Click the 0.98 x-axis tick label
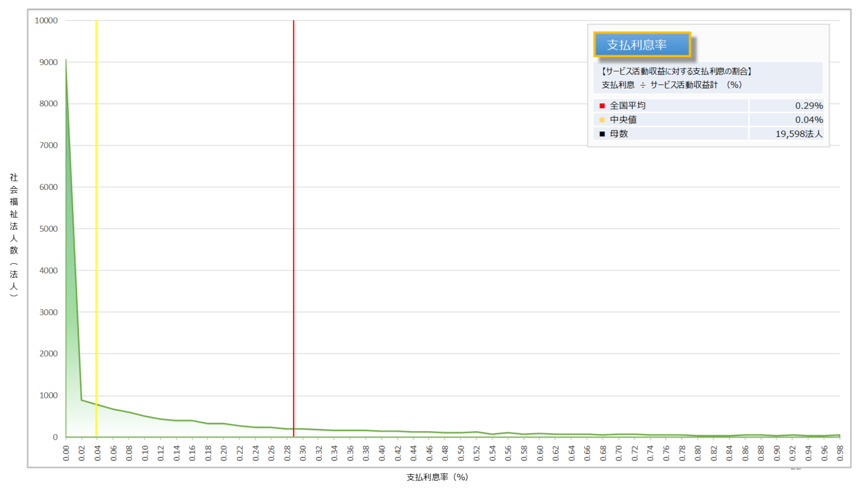868x488 pixels. (x=840, y=453)
